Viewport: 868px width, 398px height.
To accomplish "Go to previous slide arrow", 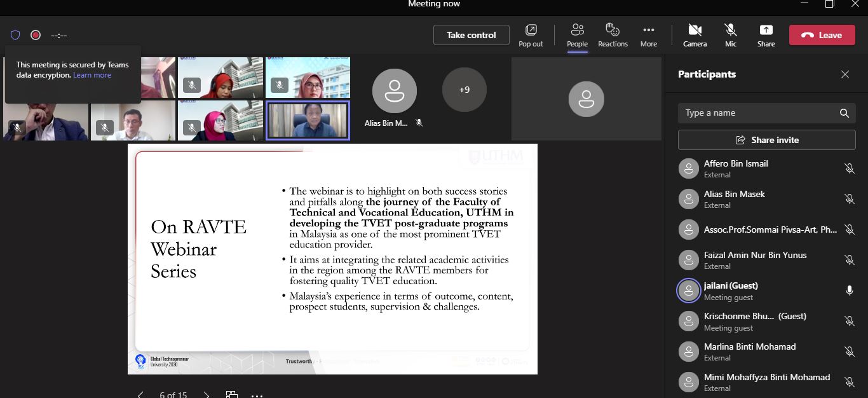I will [x=140, y=395].
